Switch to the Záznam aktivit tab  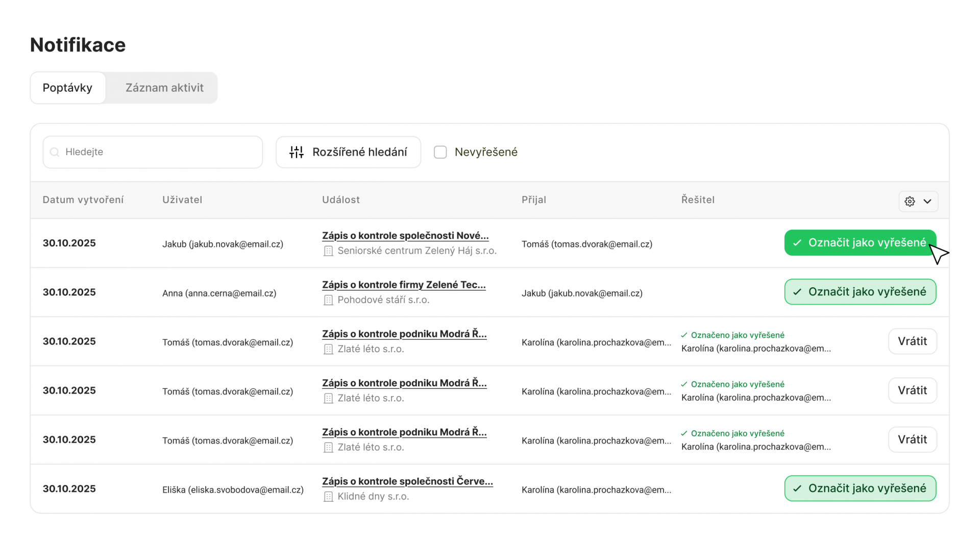[164, 87]
